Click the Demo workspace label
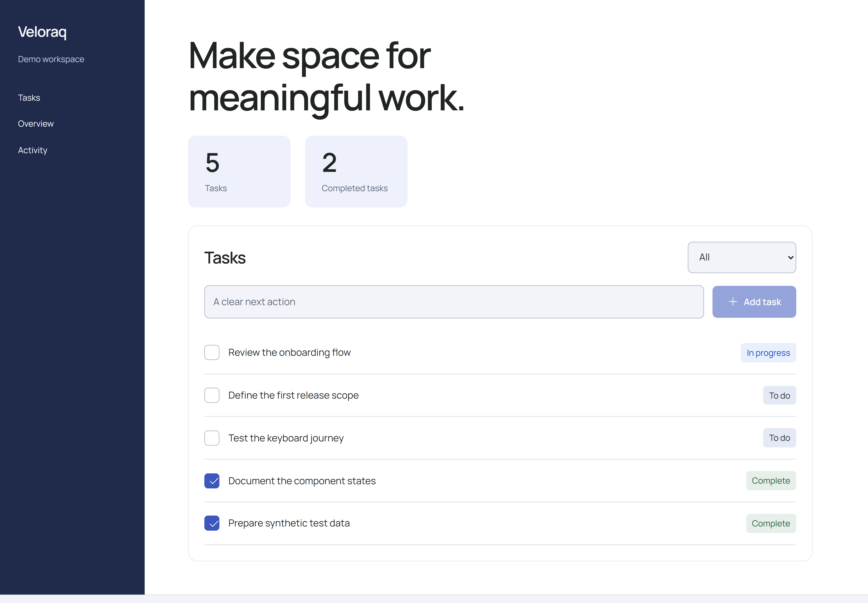The image size is (868, 603). coord(51,59)
